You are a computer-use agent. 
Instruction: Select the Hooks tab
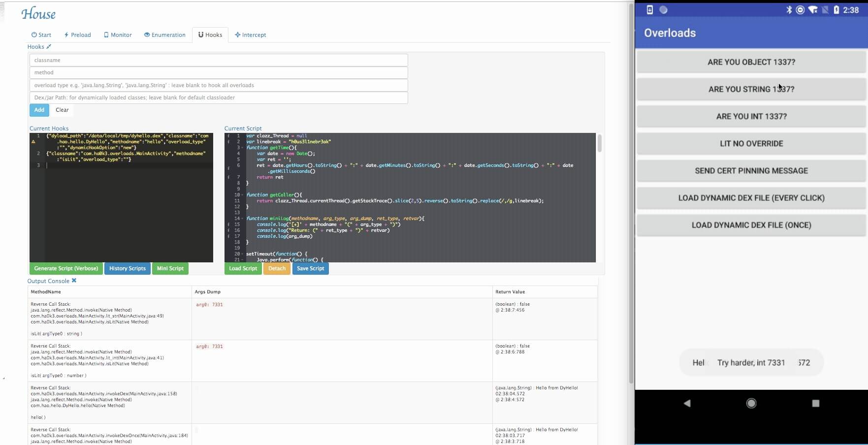coord(210,35)
